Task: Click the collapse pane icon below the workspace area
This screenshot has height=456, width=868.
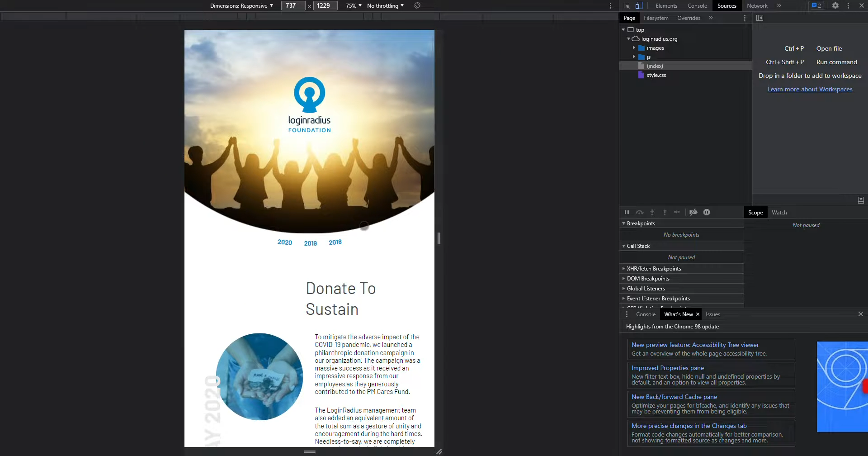Action: pyautogui.click(x=861, y=200)
